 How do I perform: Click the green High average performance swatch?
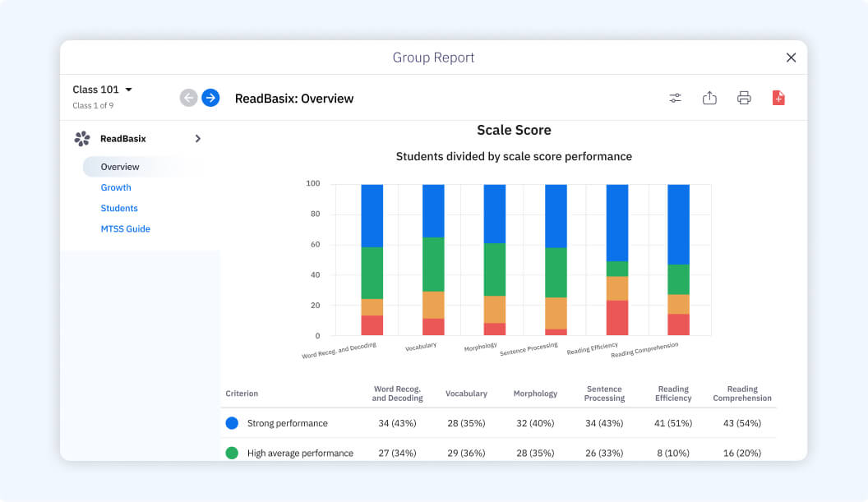point(232,453)
